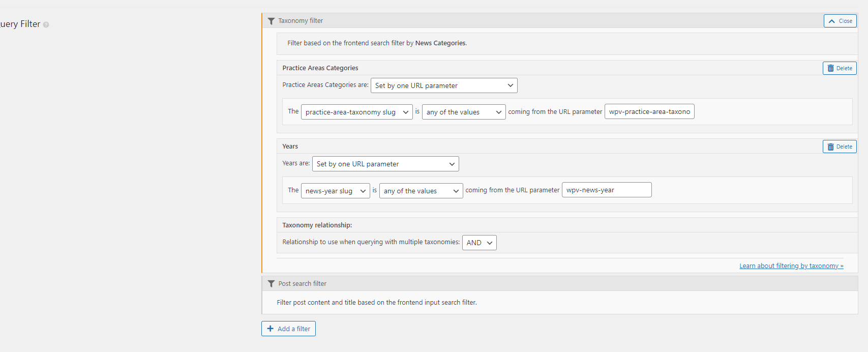Image resolution: width=868 pixels, height=352 pixels.
Task: Click the 'Filter post content and title' description
Action: [377, 303]
